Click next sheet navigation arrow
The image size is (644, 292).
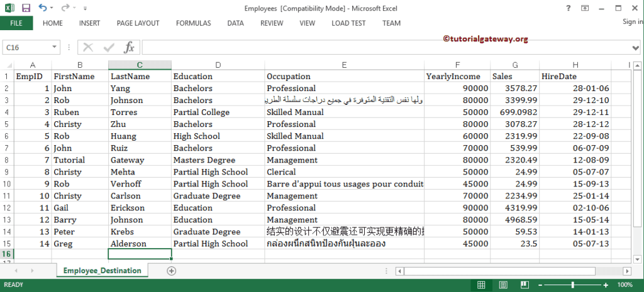click(32, 271)
